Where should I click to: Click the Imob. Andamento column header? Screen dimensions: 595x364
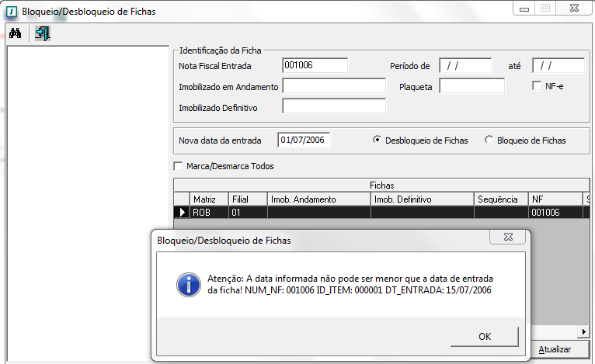click(x=319, y=199)
